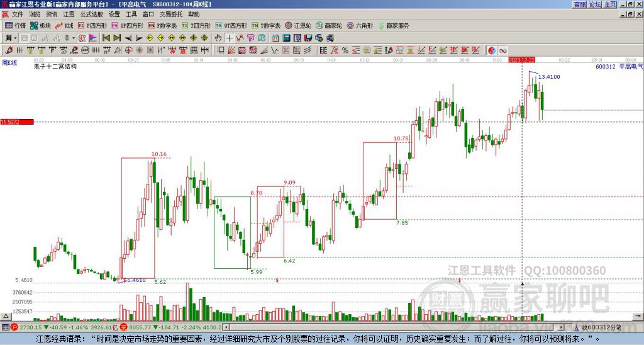Toggle the infinity loop icon button

502,50
